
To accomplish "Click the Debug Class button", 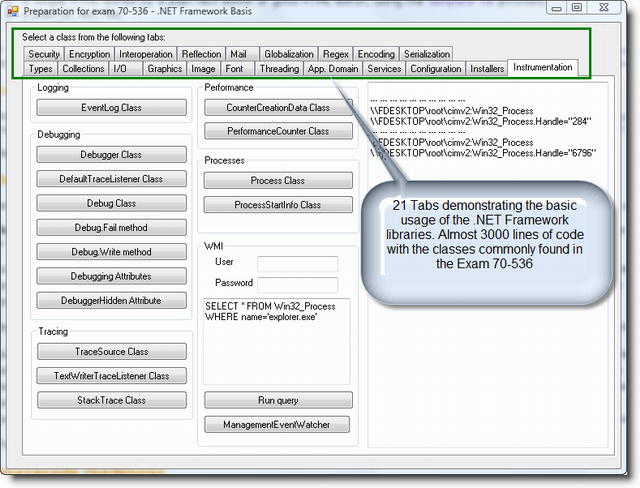I will pyautogui.click(x=111, y=203).
